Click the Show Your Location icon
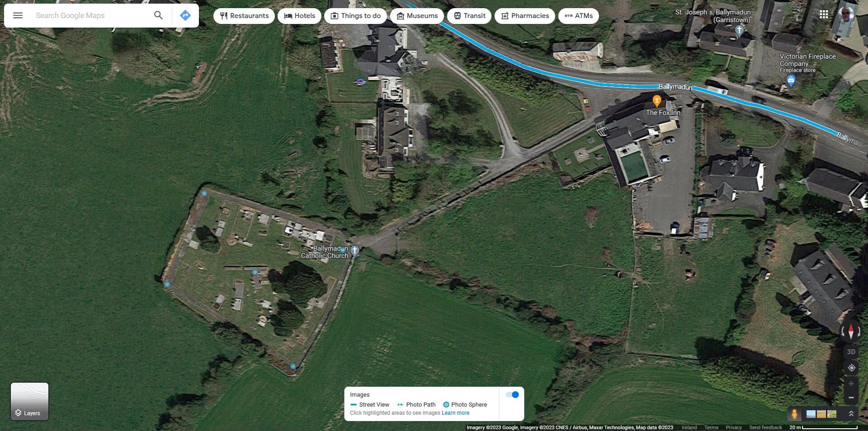868x431 pixels. [851, 368]
